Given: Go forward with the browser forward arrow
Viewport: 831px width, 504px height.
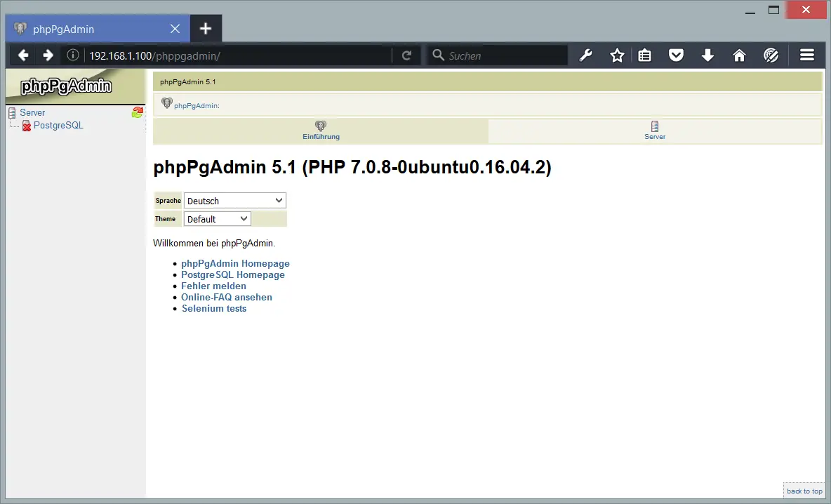Looking at the screenshot, I should click(48, 55).
